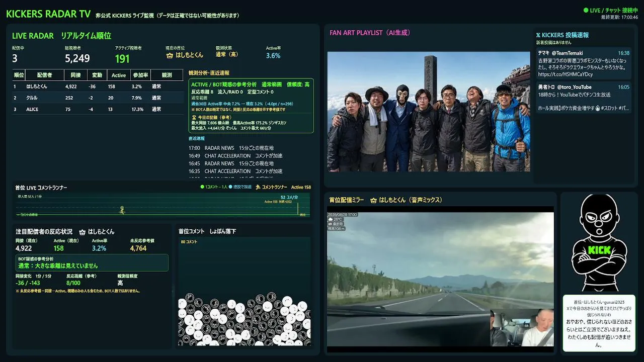Click the 16:38 timestamp on テマキ's post
The height and width of the screenshot is (362, 644).
coord(624,53)
